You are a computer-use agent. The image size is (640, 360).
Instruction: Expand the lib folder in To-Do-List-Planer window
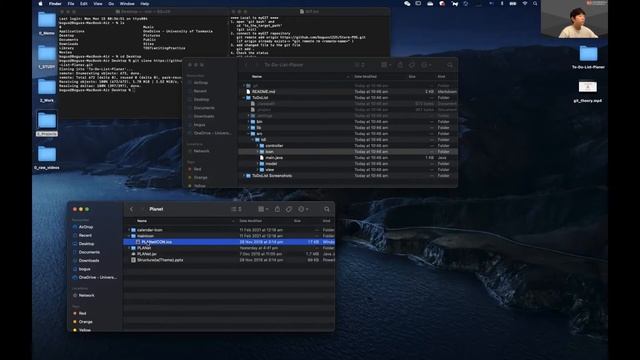coord(249,128)
